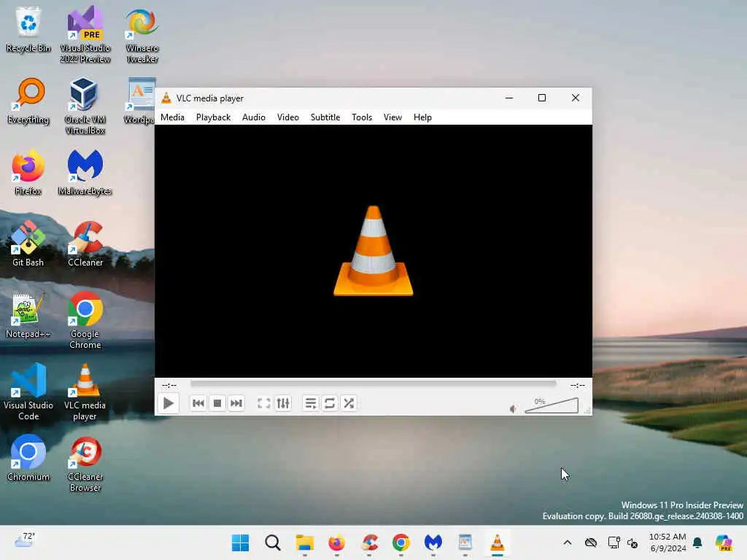Open the clock and date flyout
Viewport: 747px width, 560px height.
[x=667, y=542]
